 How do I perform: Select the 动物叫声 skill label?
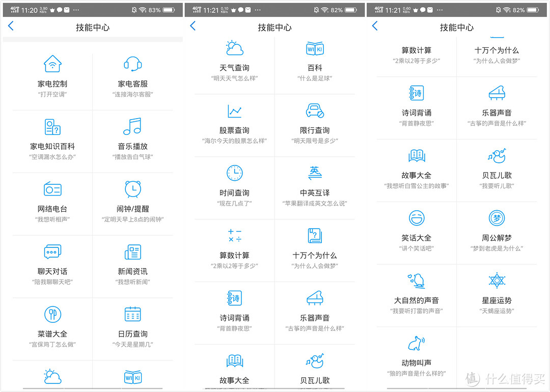(417, 363)
